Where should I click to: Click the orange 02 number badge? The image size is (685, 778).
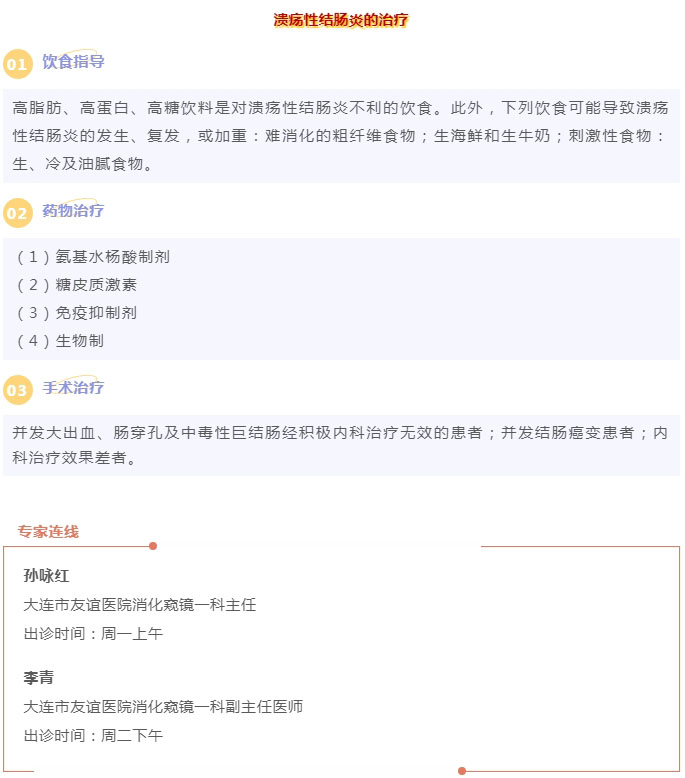(x=18, y=214)
